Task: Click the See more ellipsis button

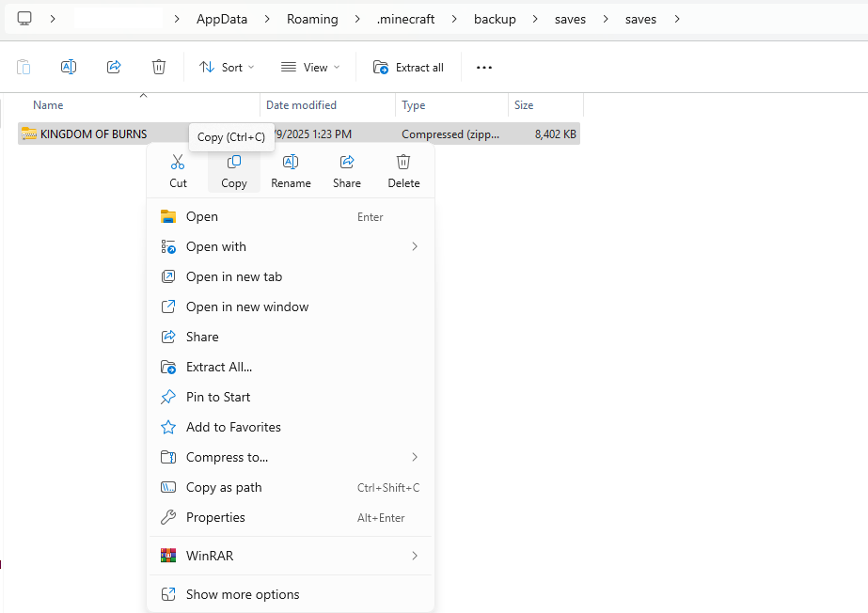Action: pyautogui.click(x=484, y=67)
